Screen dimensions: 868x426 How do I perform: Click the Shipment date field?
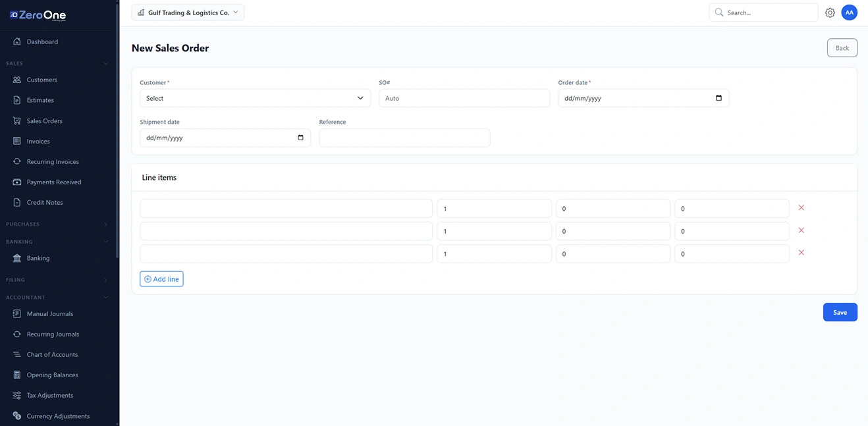(x=225, y=138)
